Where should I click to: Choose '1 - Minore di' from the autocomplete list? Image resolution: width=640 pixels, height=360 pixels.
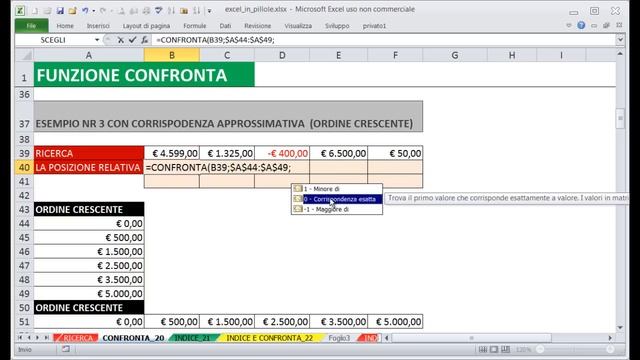tap(337, 189)
